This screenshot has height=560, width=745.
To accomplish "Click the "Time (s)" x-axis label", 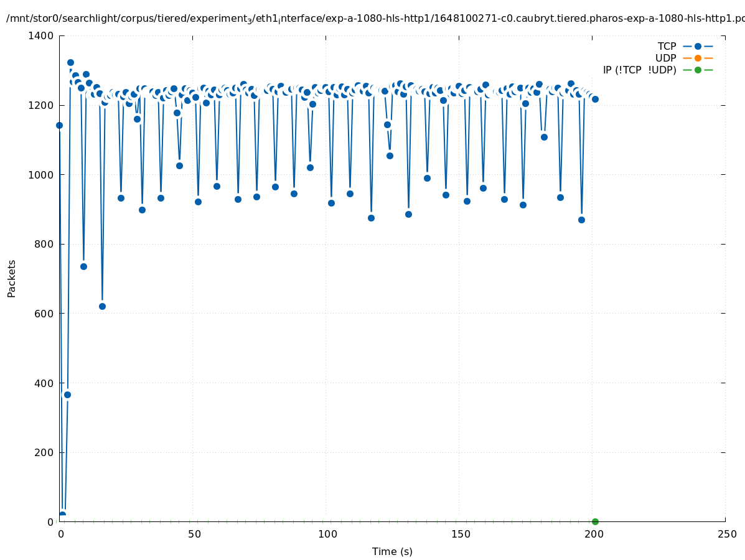I will click(x=392, y=551).
